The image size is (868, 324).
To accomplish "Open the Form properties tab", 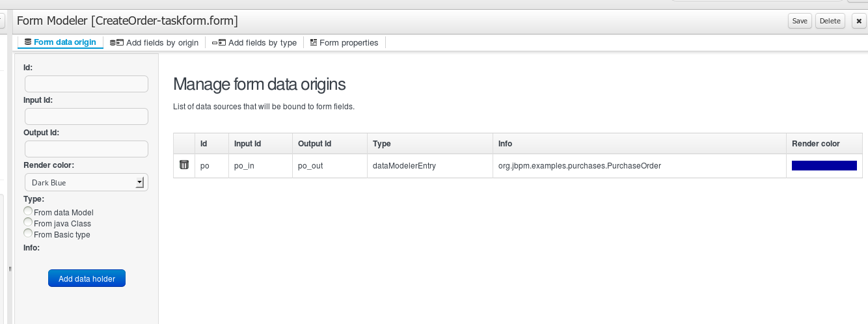I will [344, 43].
